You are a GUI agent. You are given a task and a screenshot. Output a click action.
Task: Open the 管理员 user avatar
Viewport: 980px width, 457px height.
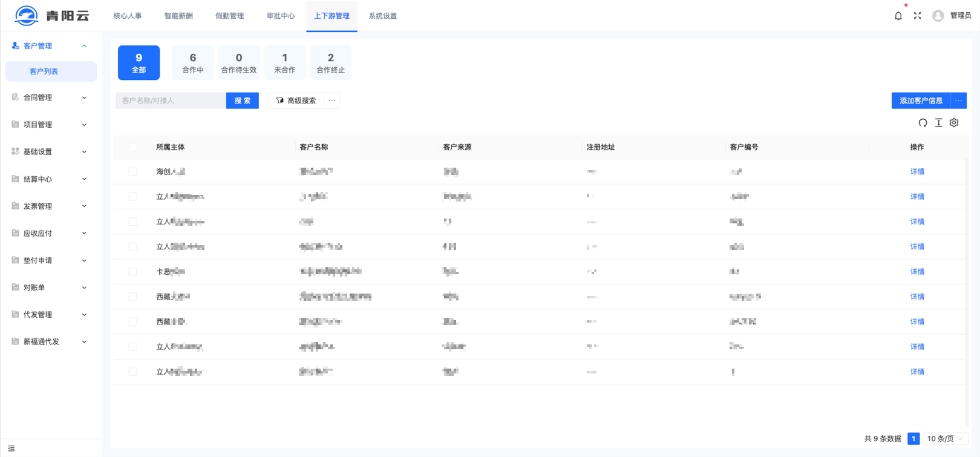938,16
